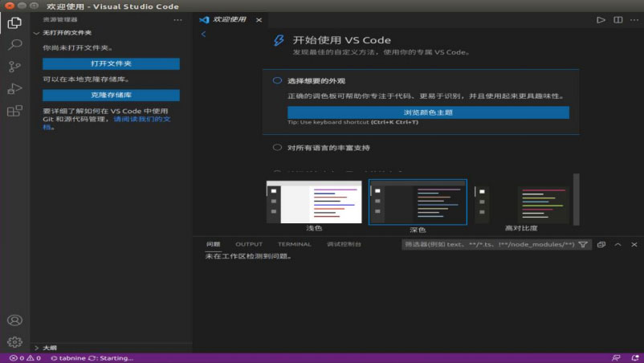
Task: Click the 资源管理器 panel title
Action: click(x=60, y=20)
